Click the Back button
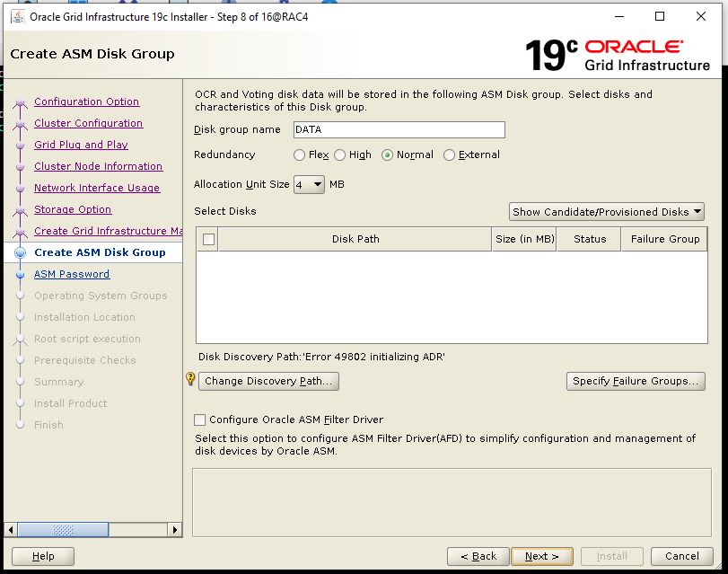 [x=478, y=556]
